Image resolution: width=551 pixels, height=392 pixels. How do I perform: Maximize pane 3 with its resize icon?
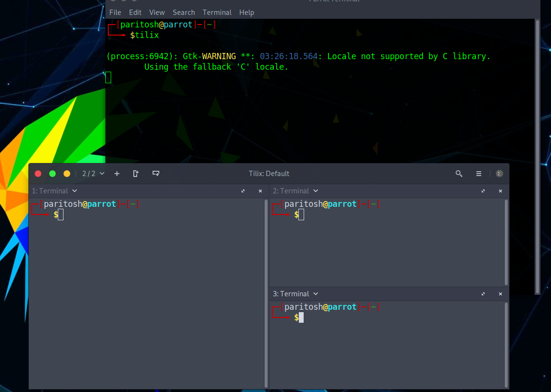tap(483, 294)
